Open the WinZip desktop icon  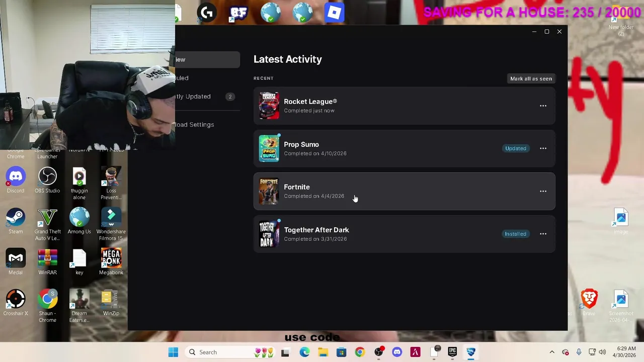(x=111, y=303)
